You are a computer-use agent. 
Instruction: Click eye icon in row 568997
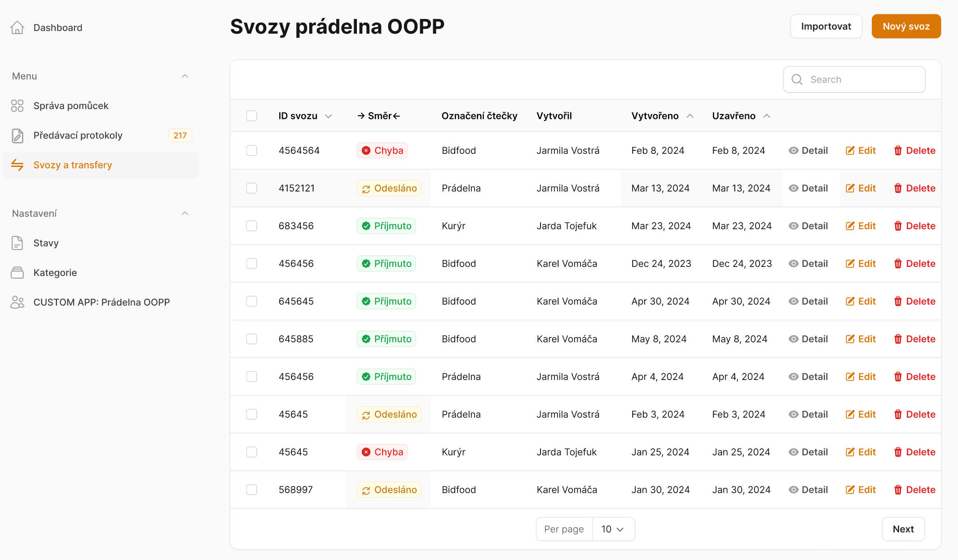tap(793, 490)
